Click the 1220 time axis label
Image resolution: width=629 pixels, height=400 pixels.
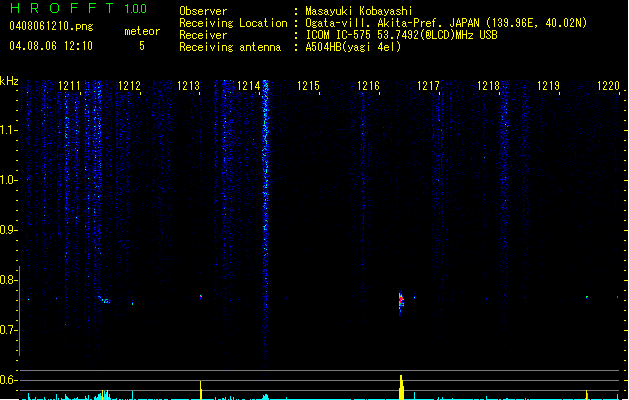tap(608, 86)
